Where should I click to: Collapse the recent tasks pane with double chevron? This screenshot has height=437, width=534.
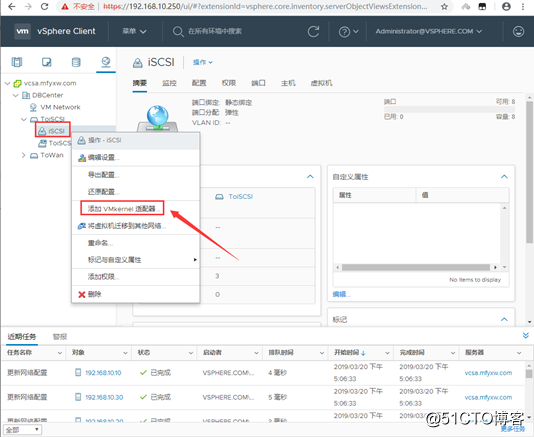[x=525, y=335]
